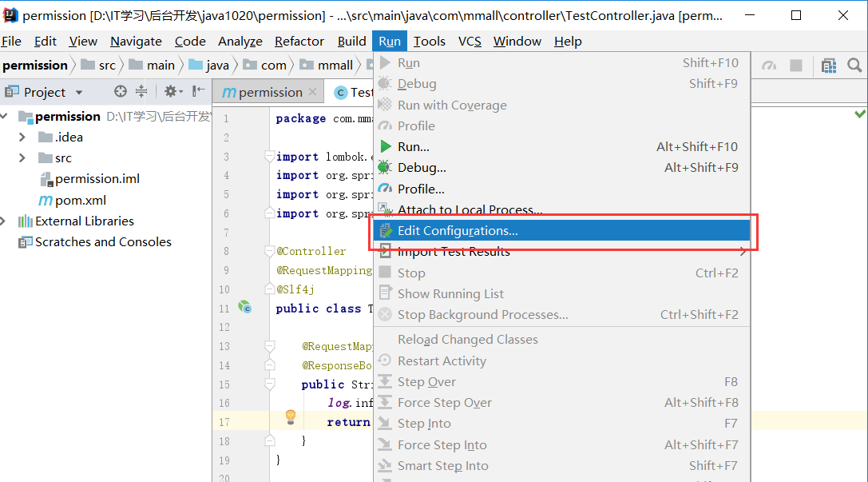Open the Project Structure toolbar icon
868x482 pixels.
click(829, 66)
